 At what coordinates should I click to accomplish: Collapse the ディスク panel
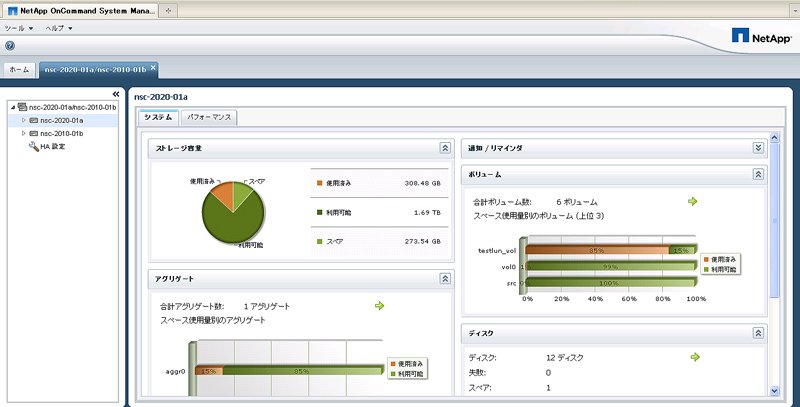tap(758, 333)
